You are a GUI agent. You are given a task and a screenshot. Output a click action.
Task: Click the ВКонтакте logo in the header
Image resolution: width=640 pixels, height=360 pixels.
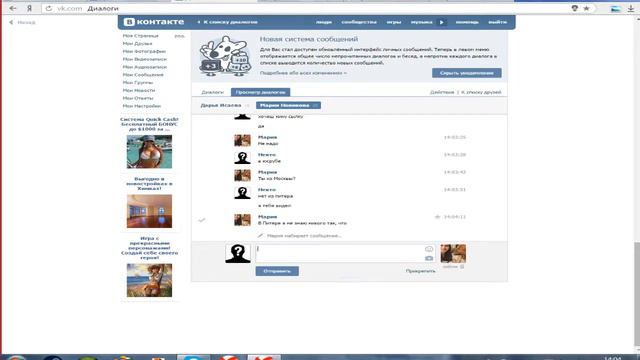tap(154, 22)
